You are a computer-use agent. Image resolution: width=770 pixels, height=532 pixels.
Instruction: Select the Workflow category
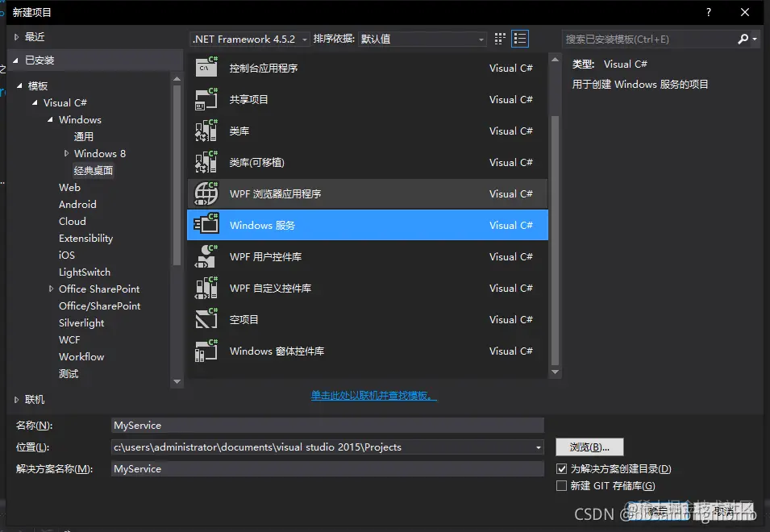coord(81,357)
